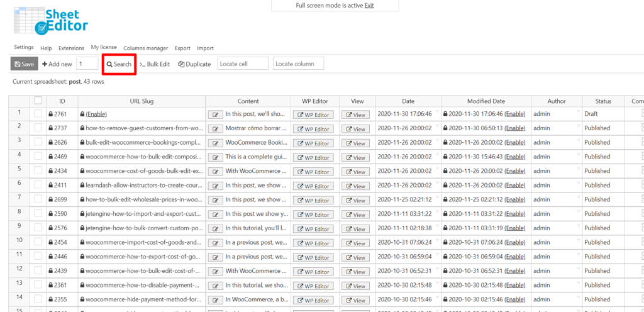Viewport: 644px width, 312px height.
Task: Open date dropdown arrow for row 2626
Action: tap(437, 140)
